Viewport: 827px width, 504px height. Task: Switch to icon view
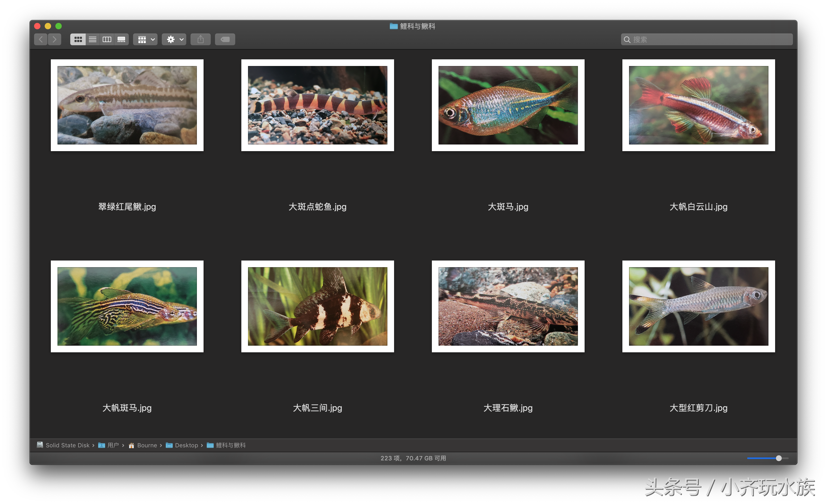pos(78,40)
